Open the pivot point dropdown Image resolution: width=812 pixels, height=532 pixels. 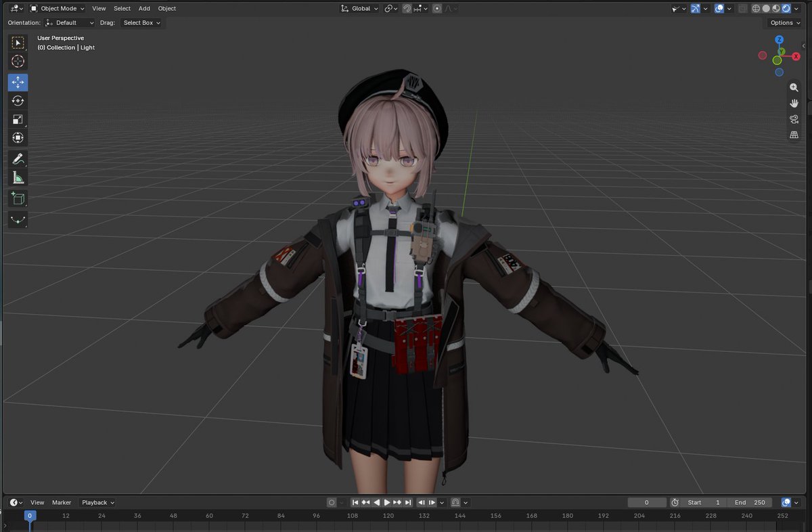click(392, 8)
